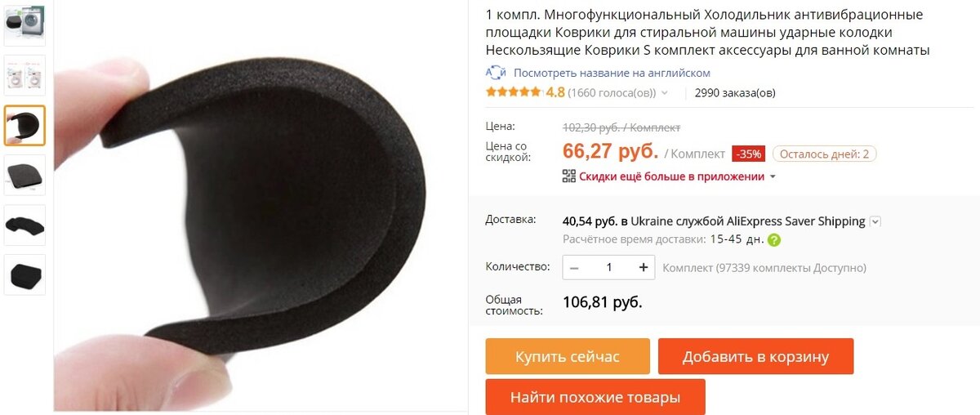Expand the rating votes dropdown chevron

[665, 93]
